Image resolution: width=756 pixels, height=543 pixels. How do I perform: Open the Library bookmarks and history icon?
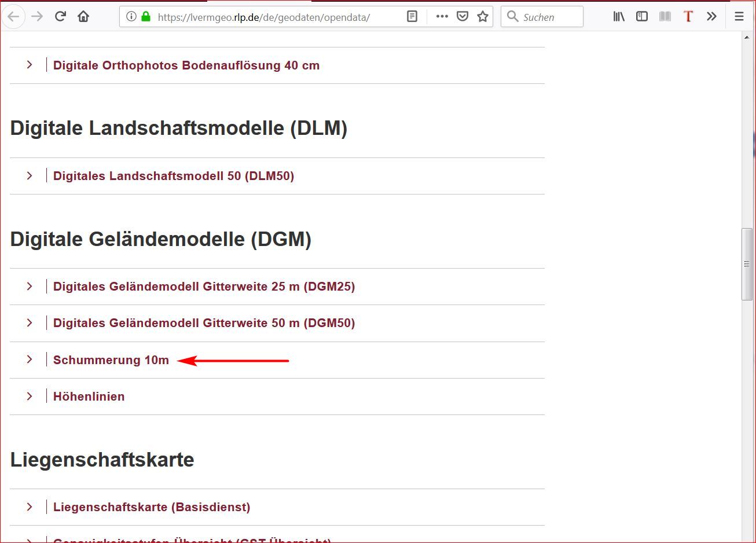coord(619,17)
